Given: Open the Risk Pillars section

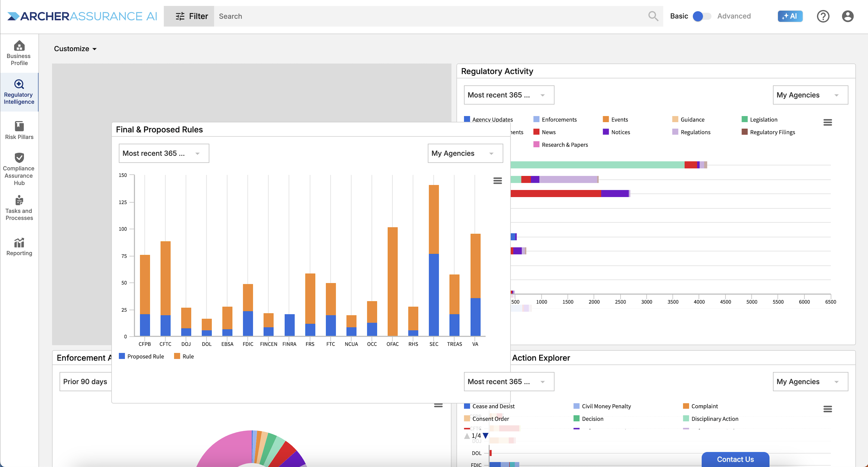Looking at the screenshot, I should (19, 130).
